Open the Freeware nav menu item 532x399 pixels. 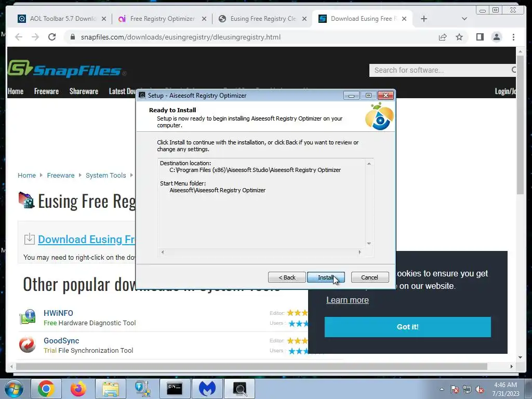46,91
